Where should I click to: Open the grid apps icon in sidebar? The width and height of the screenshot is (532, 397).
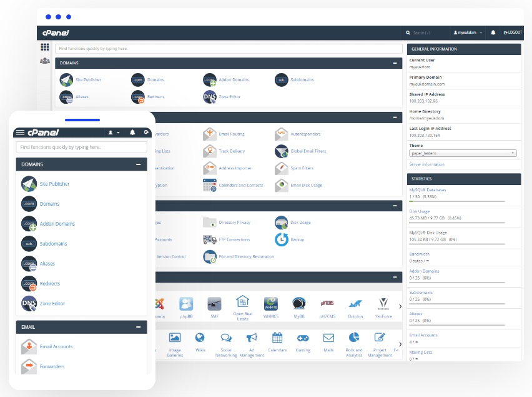(45, 48)
